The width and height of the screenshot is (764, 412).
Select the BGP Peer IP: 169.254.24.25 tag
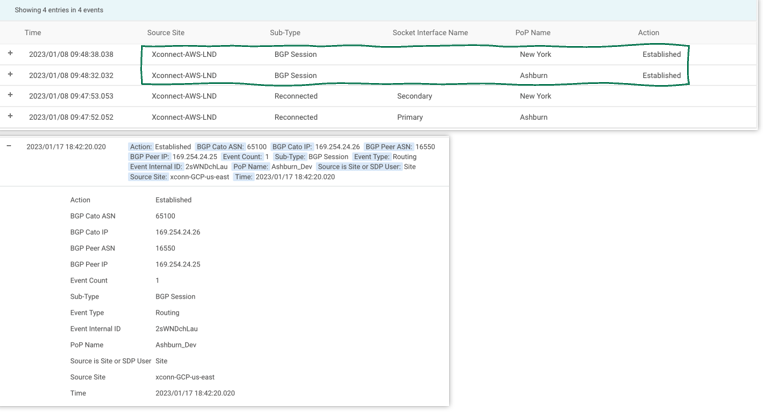(x=173, y=157)
